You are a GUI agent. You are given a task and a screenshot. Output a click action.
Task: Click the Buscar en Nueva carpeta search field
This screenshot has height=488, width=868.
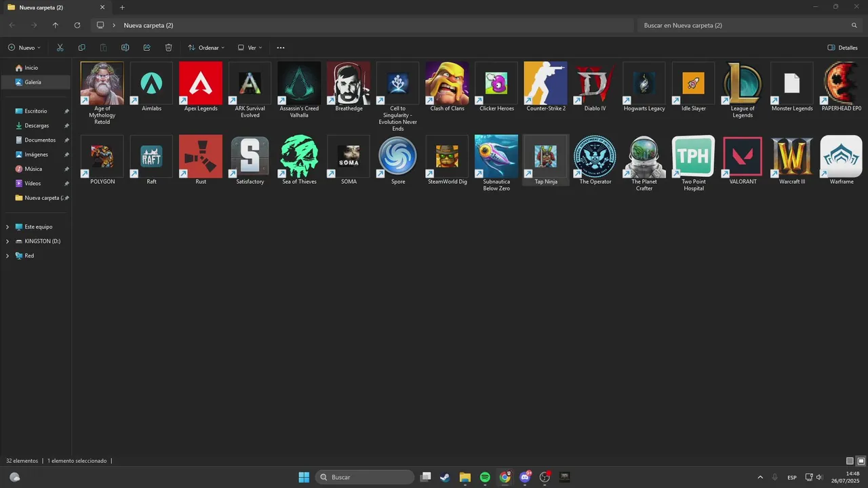click(749, 25)
